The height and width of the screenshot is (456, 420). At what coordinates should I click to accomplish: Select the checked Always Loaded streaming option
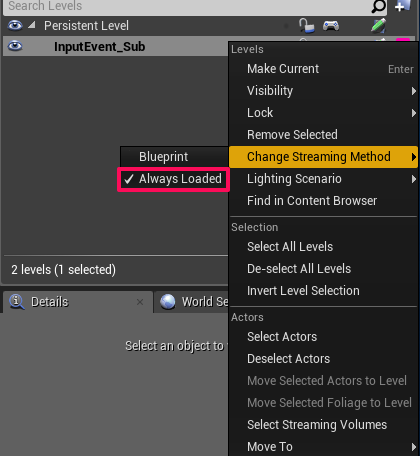point(173,179)
